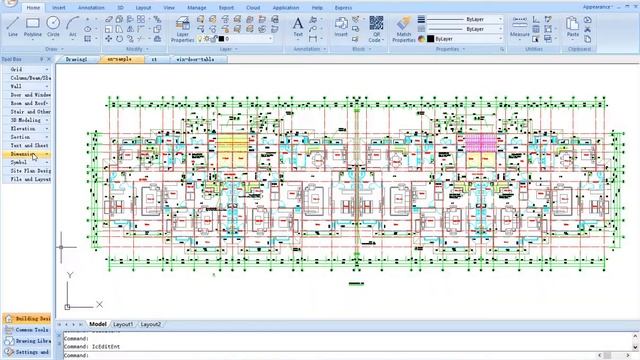Toggle layer lock padlock icon

pos(213,39)
